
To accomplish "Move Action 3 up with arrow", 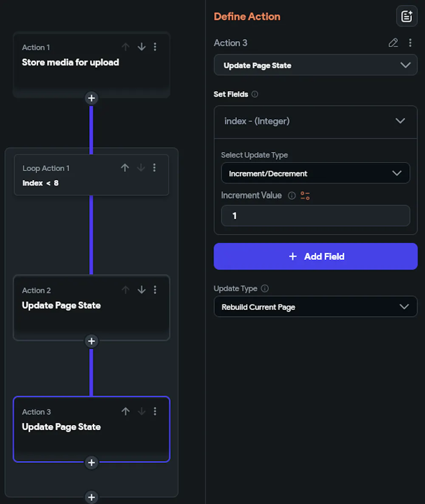I will point(125,411).
